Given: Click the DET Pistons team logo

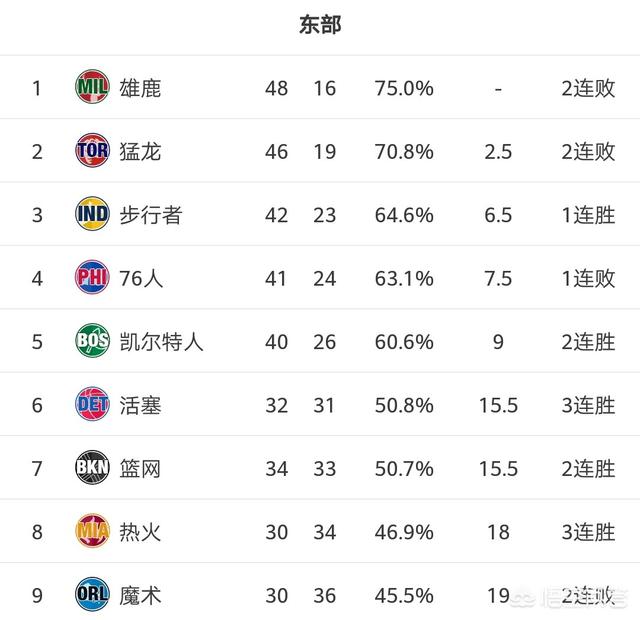Looking at the screenshot, I should coord(92,404).
